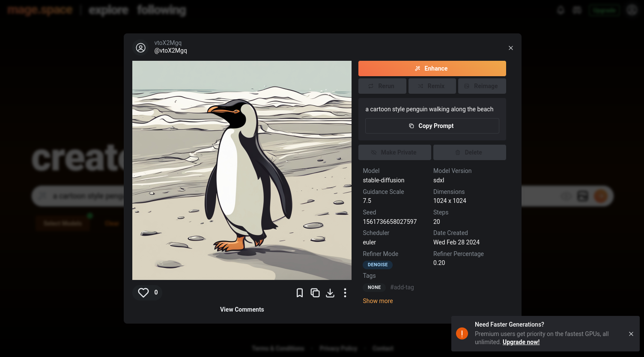Dismiss the faster generations notification
644x357 pixels.
pos(631,334)
